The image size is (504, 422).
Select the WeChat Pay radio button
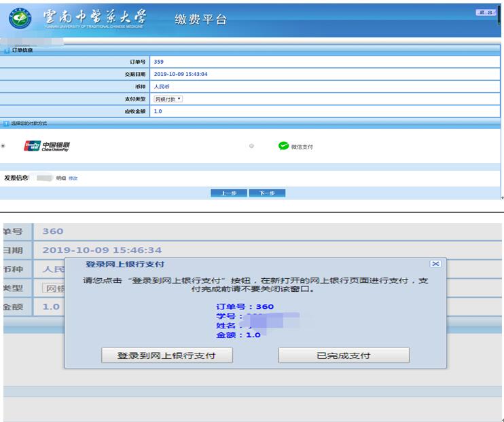pos(252,146)
